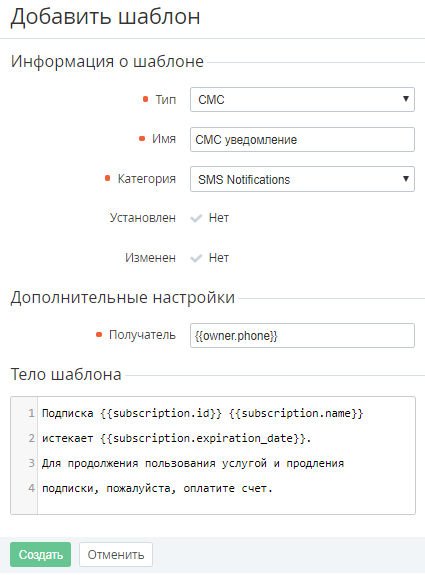Click the Нет value for Установлен

219,218
